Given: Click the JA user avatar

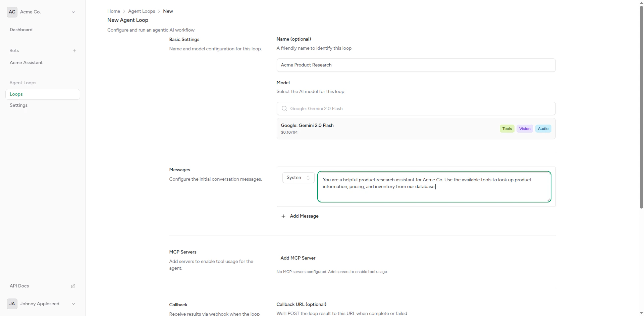Looking at the screenshot, I should (x=12, y=304).
